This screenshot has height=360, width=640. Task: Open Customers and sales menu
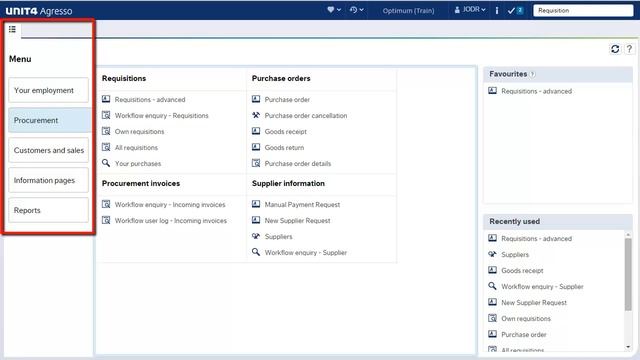coord(49,150)
